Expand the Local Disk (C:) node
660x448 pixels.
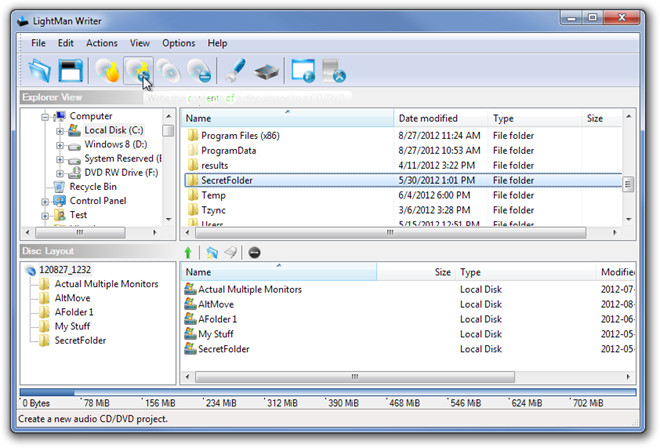(60, 131)
